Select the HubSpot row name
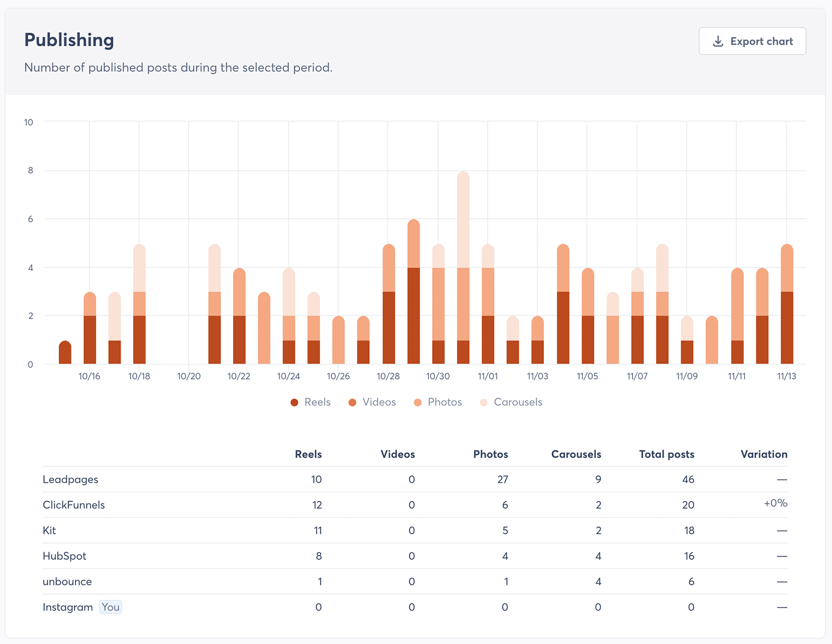 click(64, 556)
